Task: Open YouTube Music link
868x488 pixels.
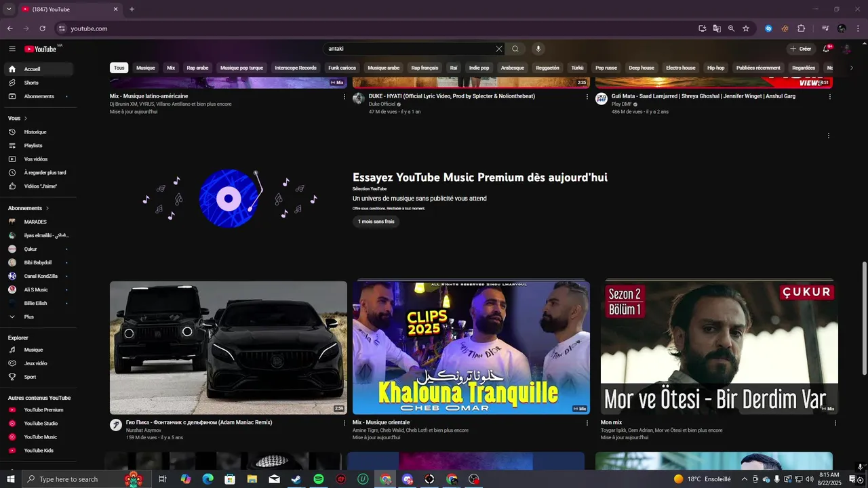Action: pos(38,437)
